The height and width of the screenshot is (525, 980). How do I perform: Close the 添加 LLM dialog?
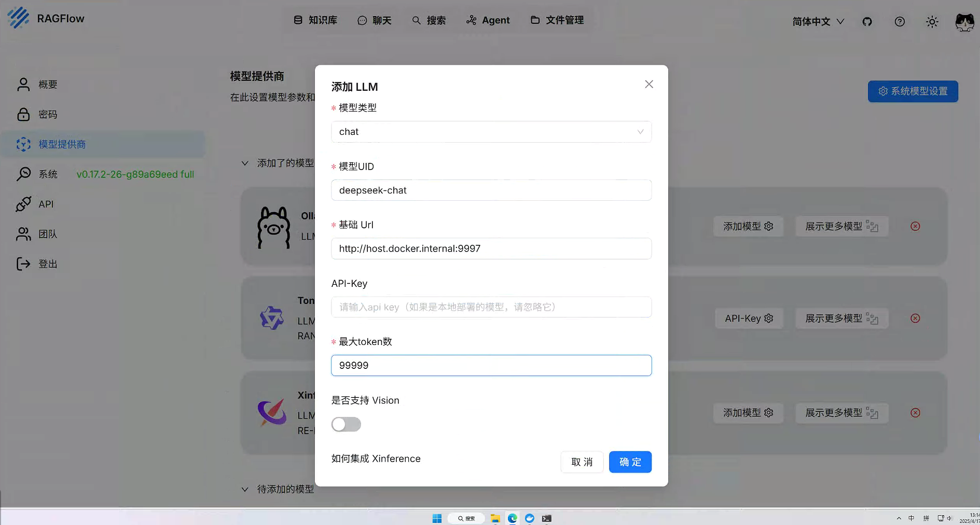(649, 84)
